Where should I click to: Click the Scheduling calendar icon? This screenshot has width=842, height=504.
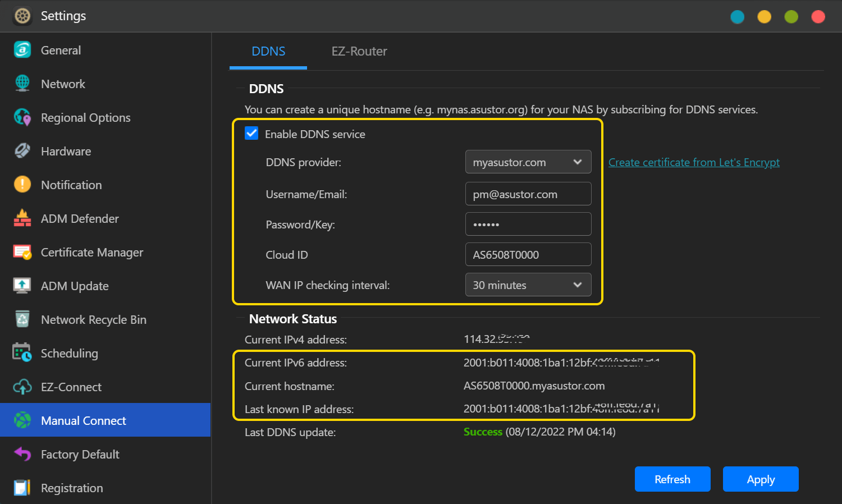[22, 353]
